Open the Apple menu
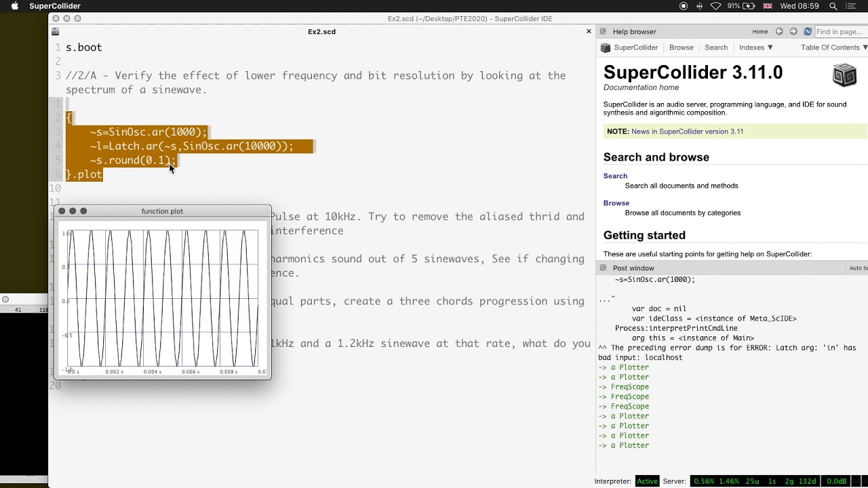Viewport: 868px width, 488px height. click(14, 6)
